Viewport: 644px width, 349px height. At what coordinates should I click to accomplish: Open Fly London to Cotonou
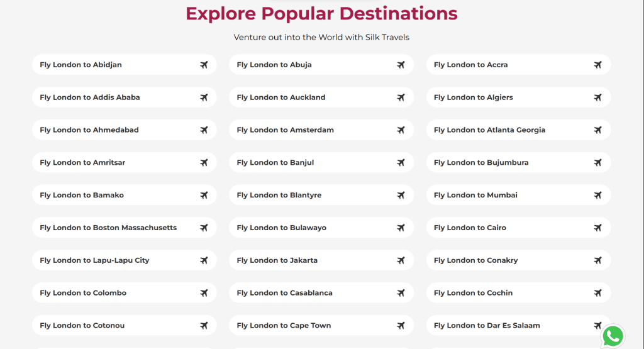(x=125, y=325)
